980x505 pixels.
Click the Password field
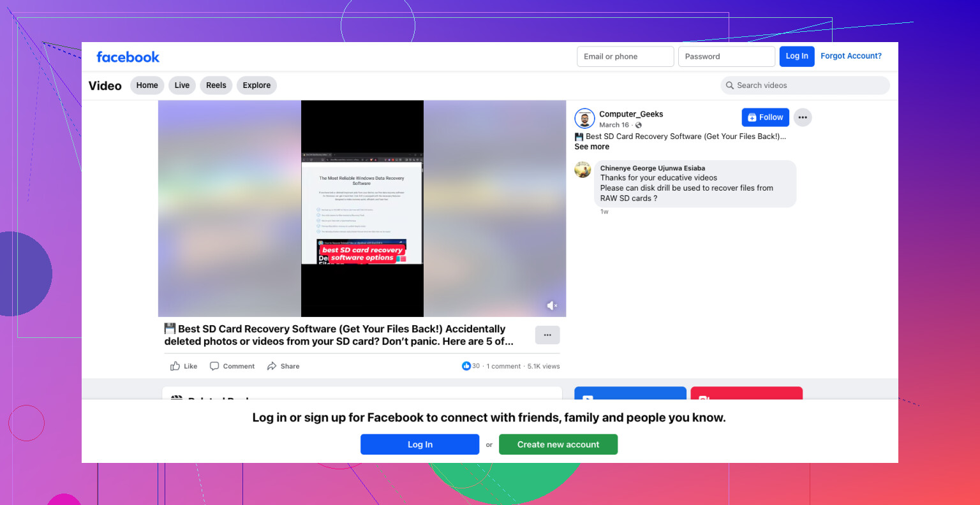(x=727, y=56)
